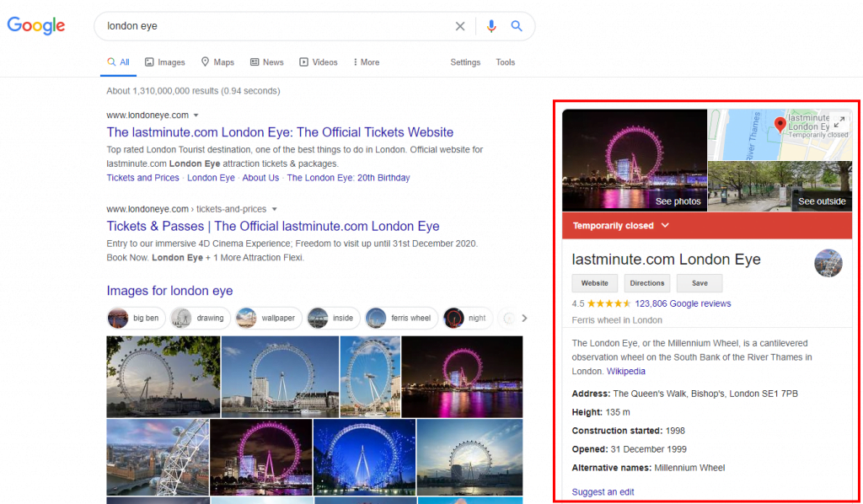Image resolution: width=863 pixels, height=504 pixels.
Task: Start voice search with the microphone icon
Action: pyautogui.click(x=491, y=26)
